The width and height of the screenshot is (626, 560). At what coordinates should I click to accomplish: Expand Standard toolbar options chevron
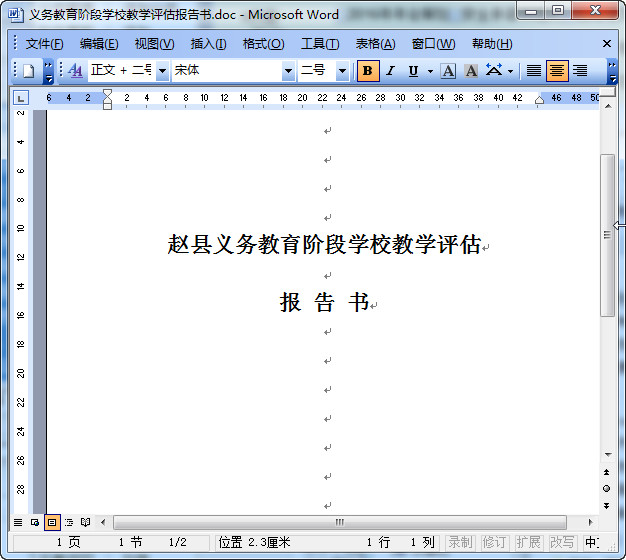48,72
